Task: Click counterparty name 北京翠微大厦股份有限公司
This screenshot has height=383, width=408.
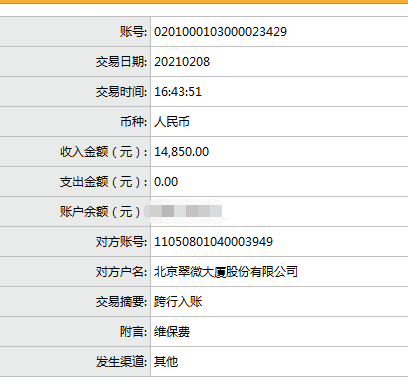Action: point(226,272)
